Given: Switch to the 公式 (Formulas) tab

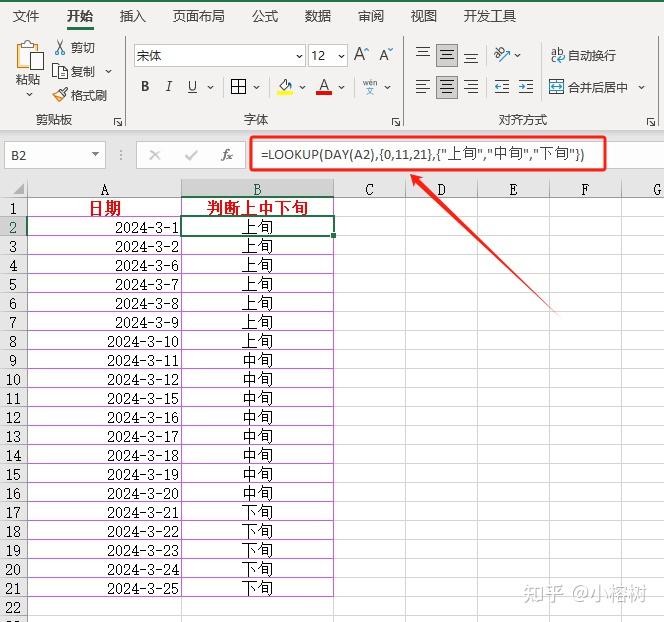Looking at the screenshot, I should point(265,16).
